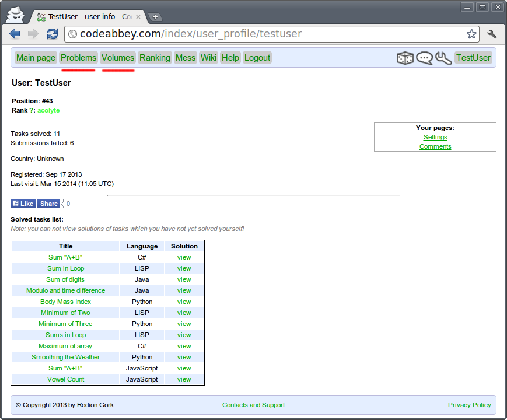Click the wrench icon in the CodeAbbey navbar
Image resolution: width=507 pixels, height=420 pixels.
click(443, 58)
